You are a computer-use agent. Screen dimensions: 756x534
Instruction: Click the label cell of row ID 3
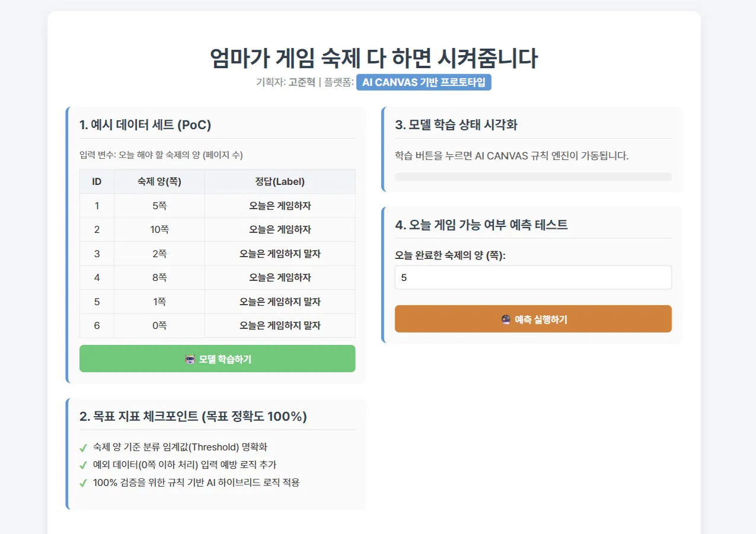280,254
